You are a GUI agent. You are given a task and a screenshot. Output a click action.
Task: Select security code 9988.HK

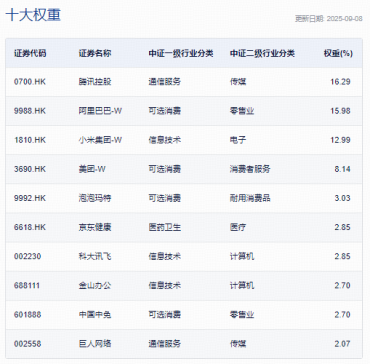(30, 111)
